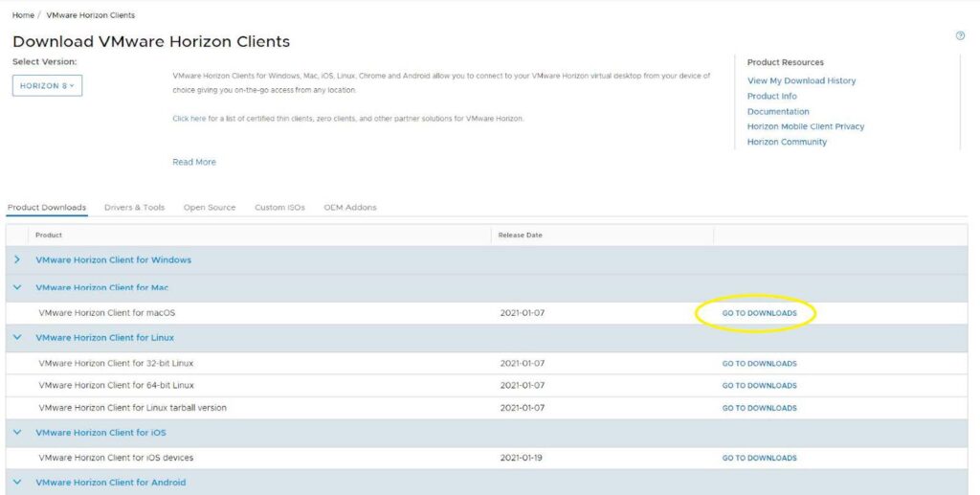Open the Custom ISOs tab
This screenshot has width=980, height=495.
(279, 208)
